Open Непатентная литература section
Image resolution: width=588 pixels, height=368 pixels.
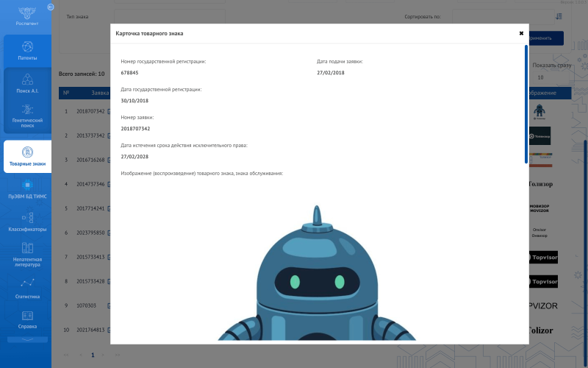(x=27, y=255)
